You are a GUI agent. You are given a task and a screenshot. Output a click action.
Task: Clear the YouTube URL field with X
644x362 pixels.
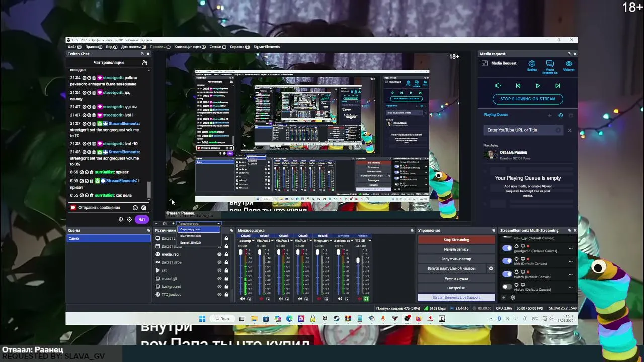click(x=569, y=130)
